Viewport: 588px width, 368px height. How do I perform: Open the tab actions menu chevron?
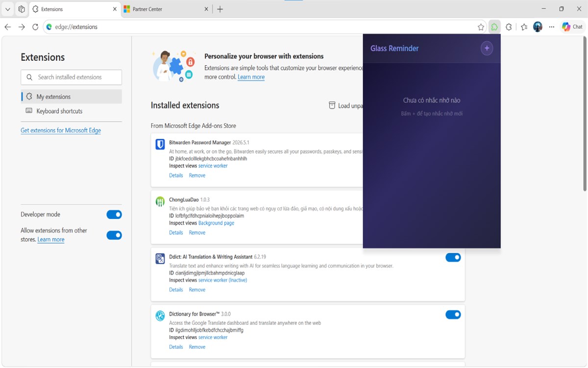pyautogui.click(x=8, y=9)
